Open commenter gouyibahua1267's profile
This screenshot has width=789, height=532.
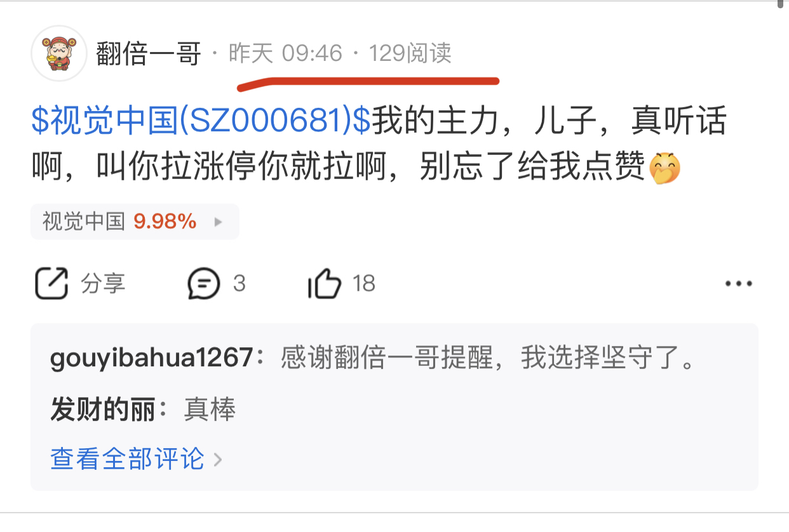(x=152, y=359)
